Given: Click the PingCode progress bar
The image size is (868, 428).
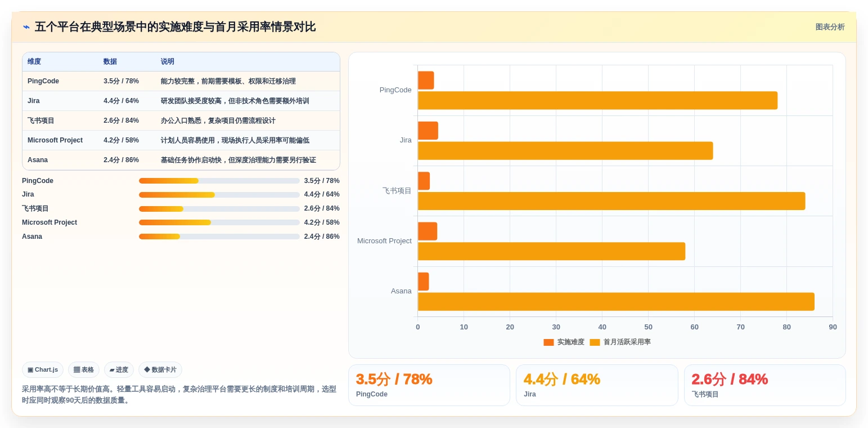Looking at the screenshot, I should tap(219, 181).
